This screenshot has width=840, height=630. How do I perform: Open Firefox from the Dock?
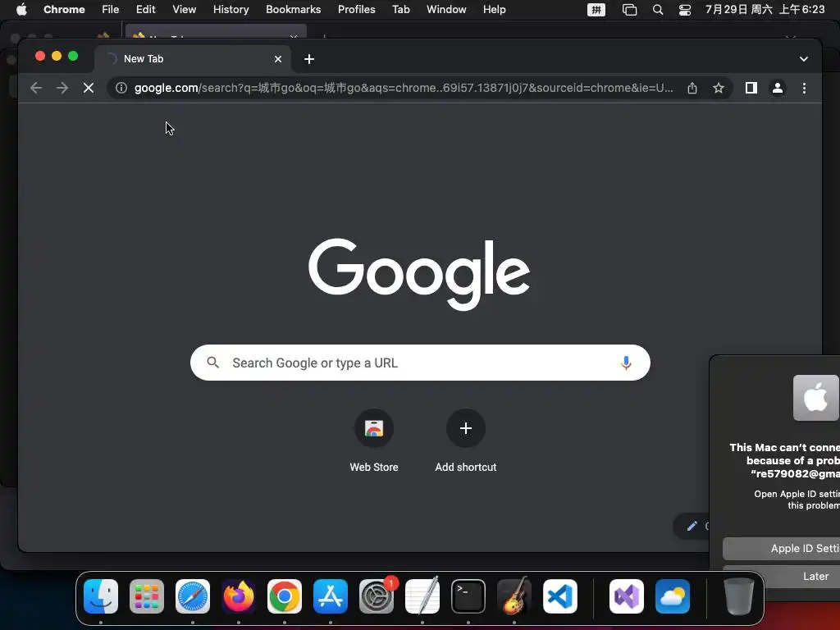pos(239,596)
